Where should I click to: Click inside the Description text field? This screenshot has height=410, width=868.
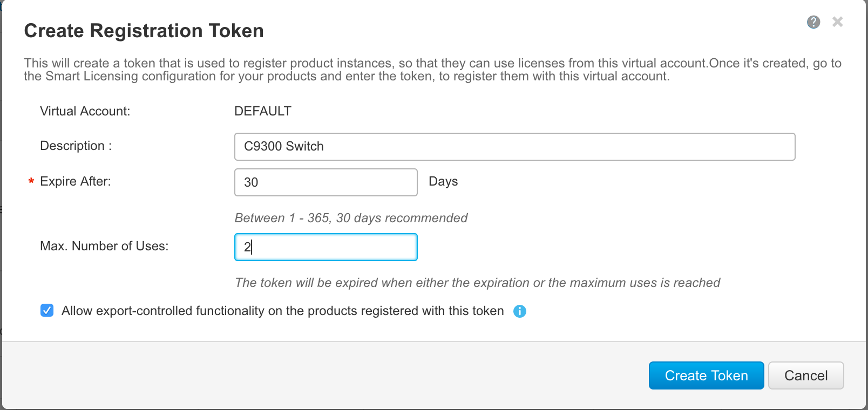click(x=514, y=146)
